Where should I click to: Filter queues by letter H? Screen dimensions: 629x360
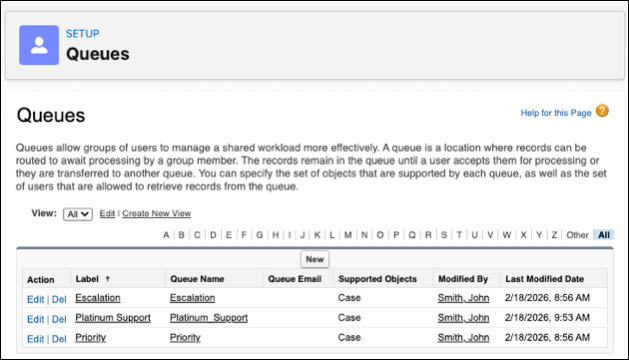pyautogui.click(x=276, y=235)
